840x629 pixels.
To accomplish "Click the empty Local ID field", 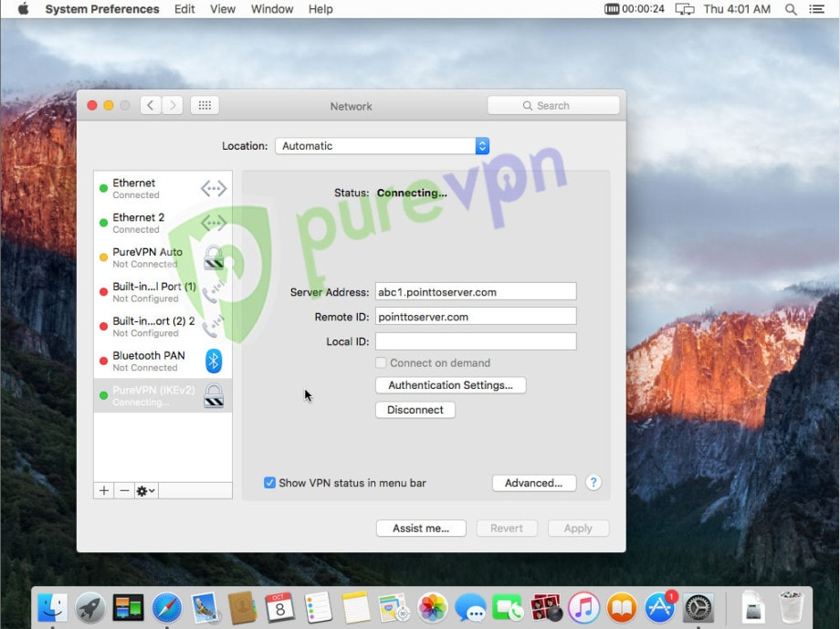I will click(476, 341).
